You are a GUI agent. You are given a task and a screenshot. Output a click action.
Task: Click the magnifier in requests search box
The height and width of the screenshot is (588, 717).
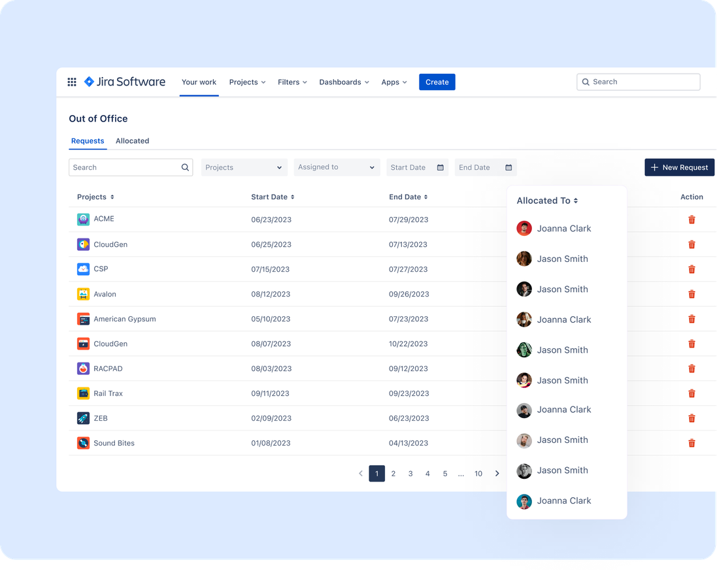[x=185, y=167]
